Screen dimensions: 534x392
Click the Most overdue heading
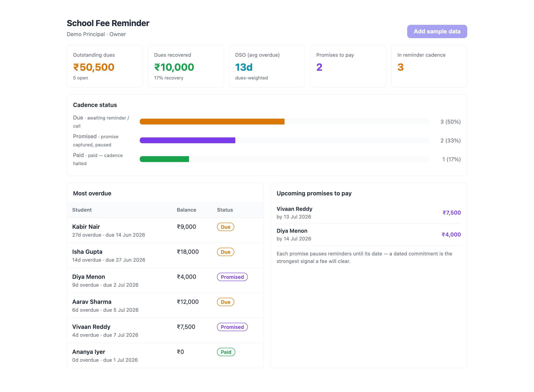[92, 193]
